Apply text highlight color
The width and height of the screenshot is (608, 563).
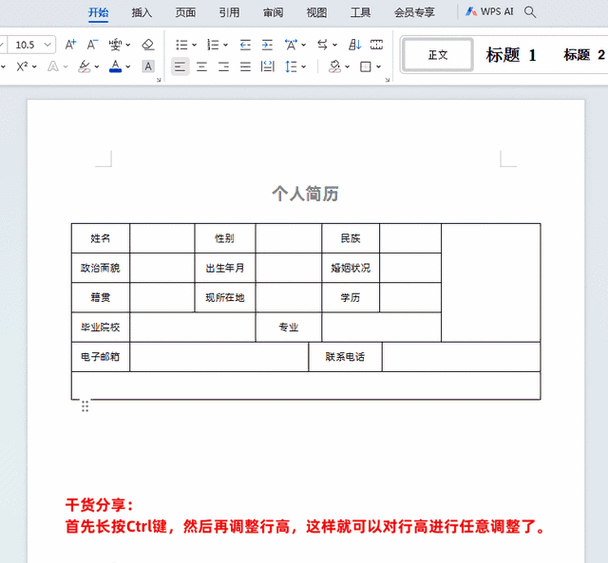tap(84, 67)
